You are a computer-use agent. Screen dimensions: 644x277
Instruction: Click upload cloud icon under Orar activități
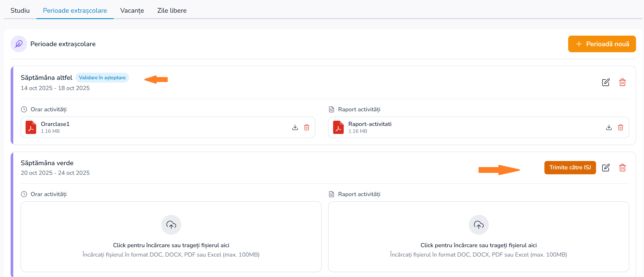click(171, 225)
